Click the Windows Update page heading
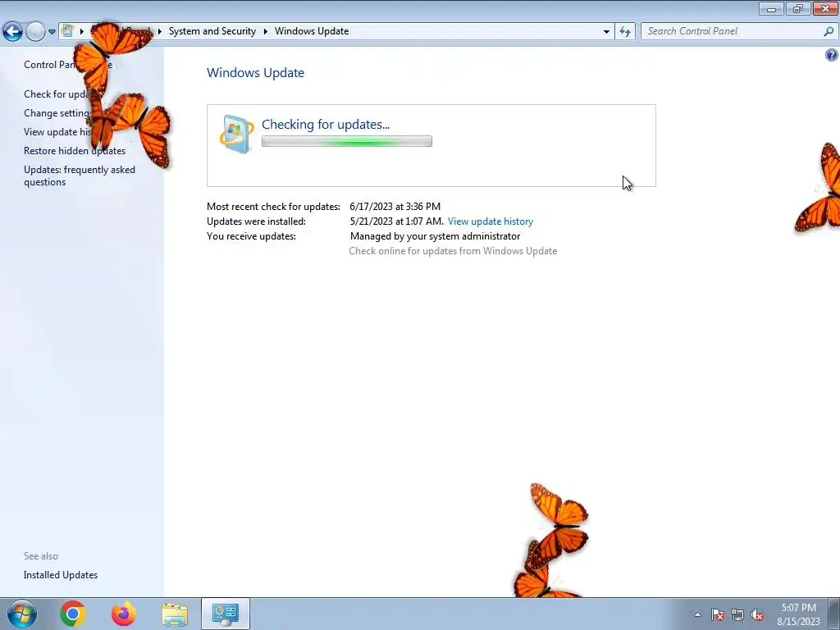Viewport: 840px width, 630px height. click(256, 73)
